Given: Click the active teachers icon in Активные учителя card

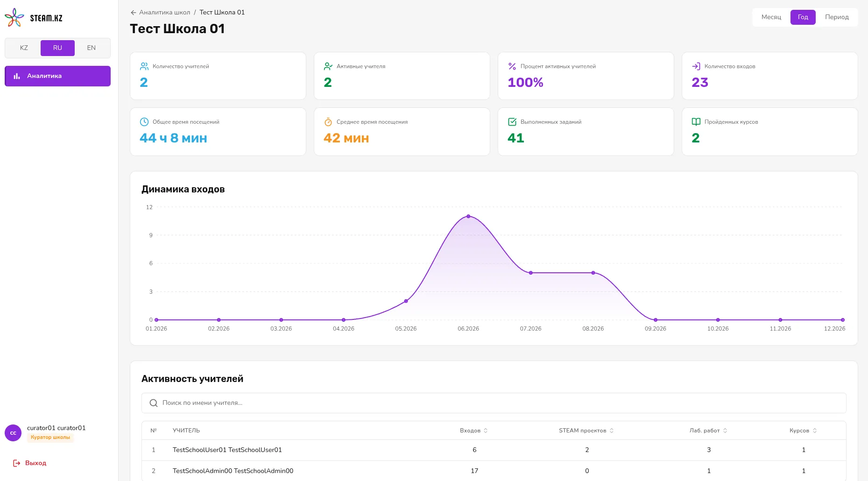Looking at the screenshot, I should pyautogui.click(x=328, y=66).
